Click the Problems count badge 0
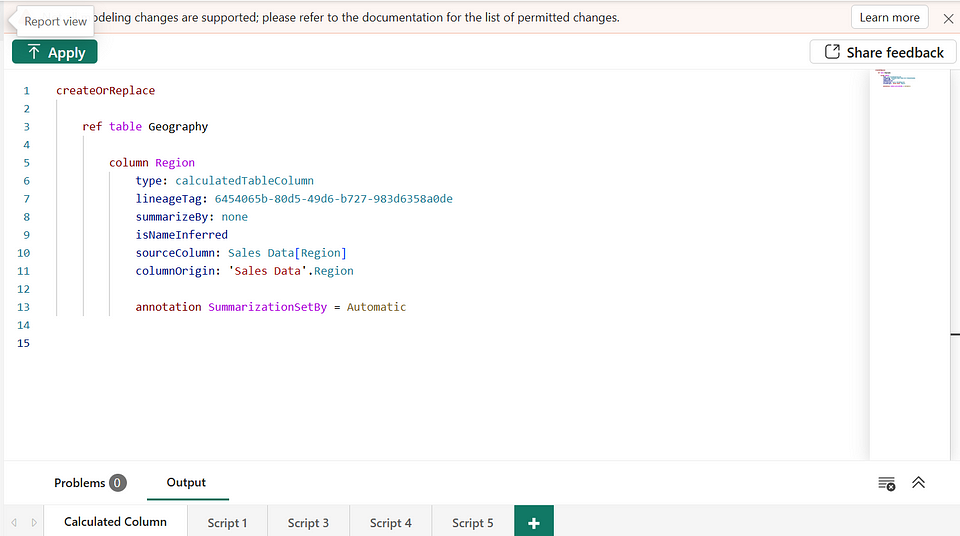The image size is (960, 536). point(118,483)
